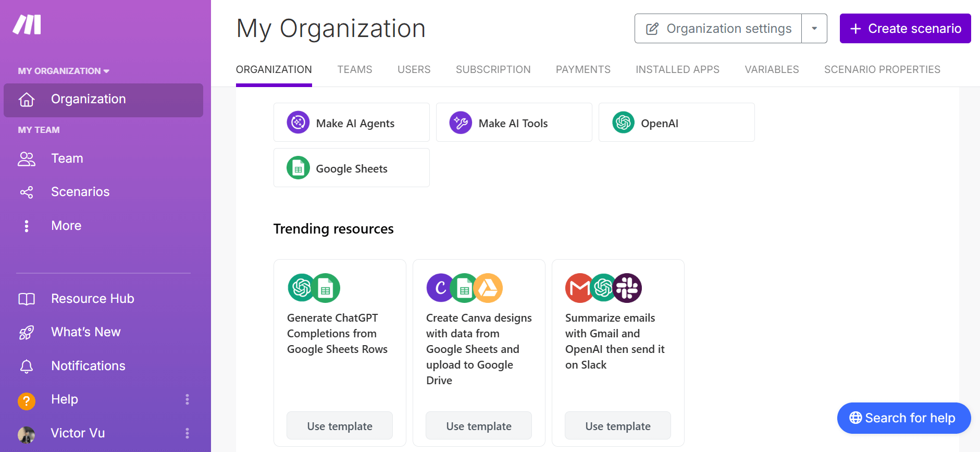
Task: Go to the SUBSCRIPTION tab
Action: point(493,69)
